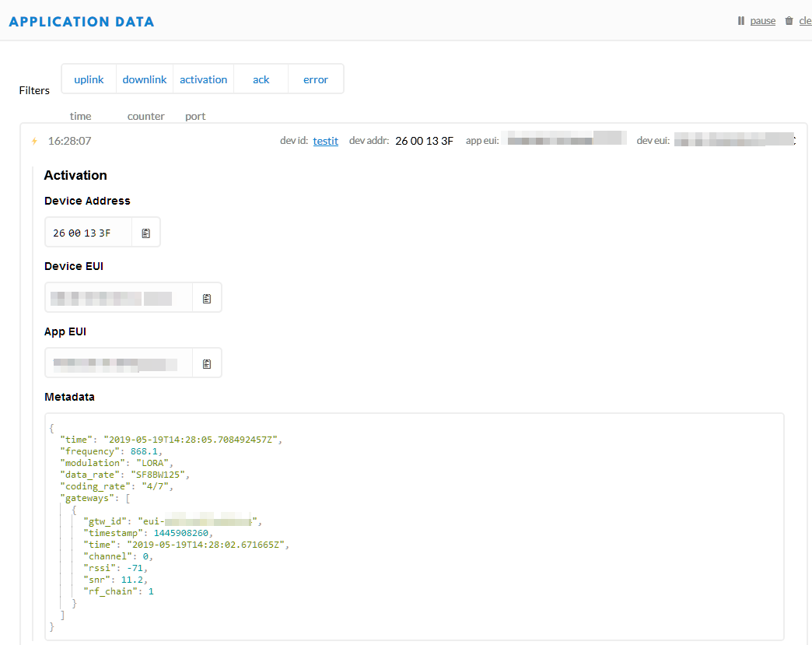812x645 pixels.
Task: Click the lightning bolt activation icon
Action: click(34, 141)
